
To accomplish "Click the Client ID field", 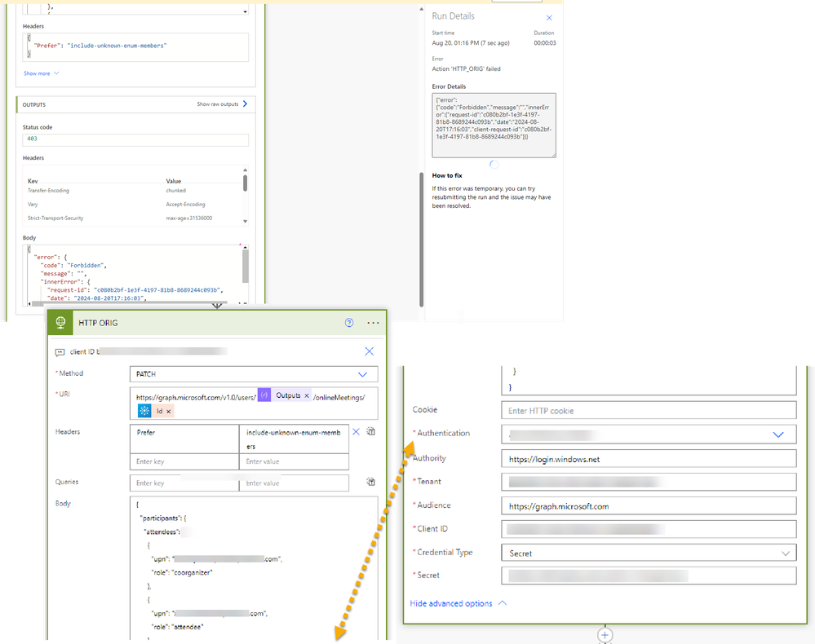I will coord(649,529).
